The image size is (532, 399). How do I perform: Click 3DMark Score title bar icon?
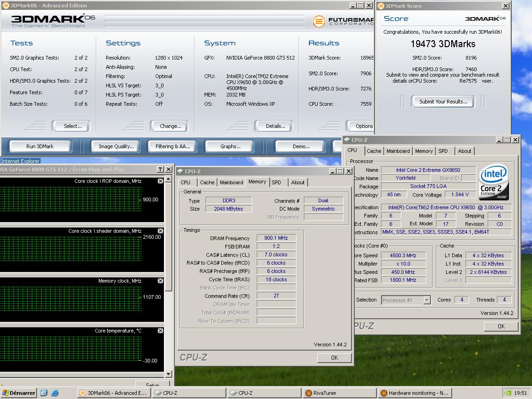point(381,6)
